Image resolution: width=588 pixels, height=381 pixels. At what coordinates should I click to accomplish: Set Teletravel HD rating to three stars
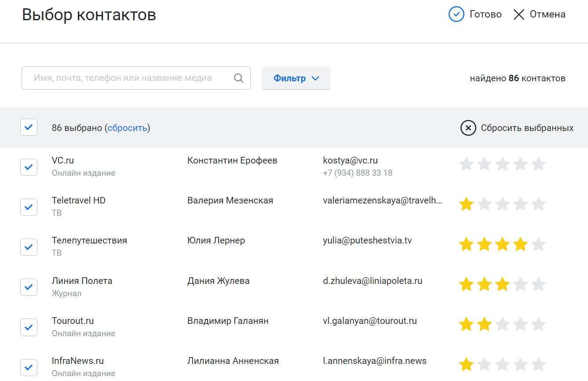pos(502,204)
